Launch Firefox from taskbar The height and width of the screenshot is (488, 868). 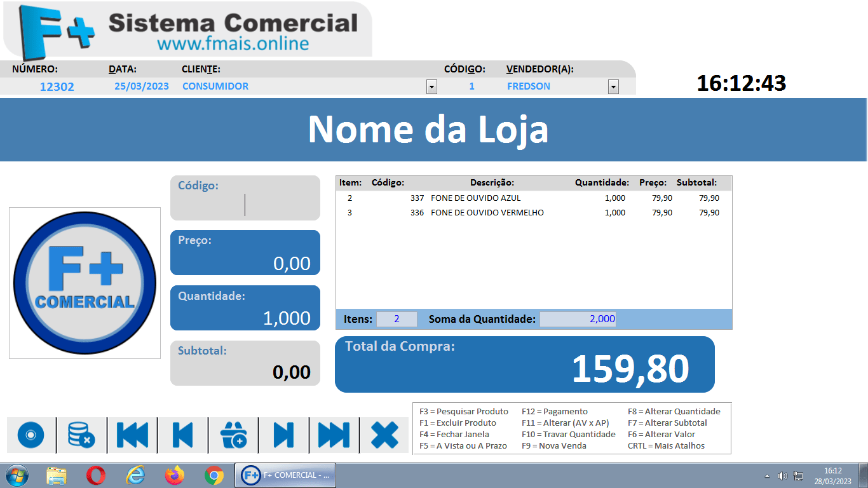pyautogui.click(x=174, y=475)
